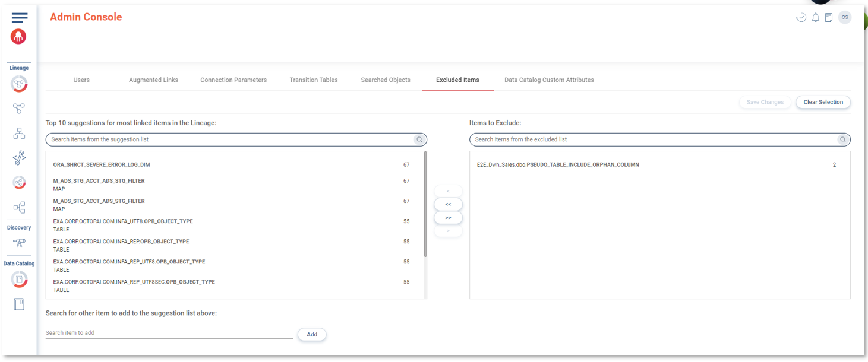Click the circular checkmark refresh icon
The height and width of the screenshot is (362, 868).
pos(801,18)
